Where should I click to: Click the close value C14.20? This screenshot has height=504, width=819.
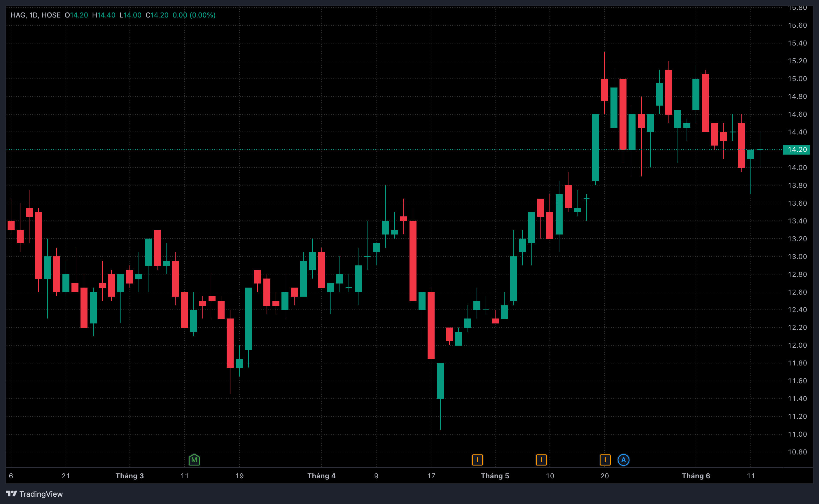click(157, 15)
